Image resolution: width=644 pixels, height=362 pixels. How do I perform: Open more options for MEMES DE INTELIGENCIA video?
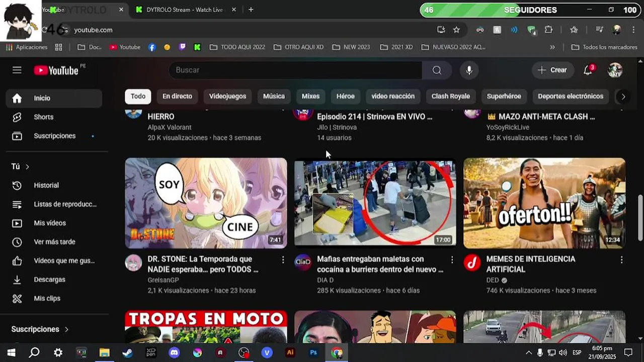pos(621,260)
